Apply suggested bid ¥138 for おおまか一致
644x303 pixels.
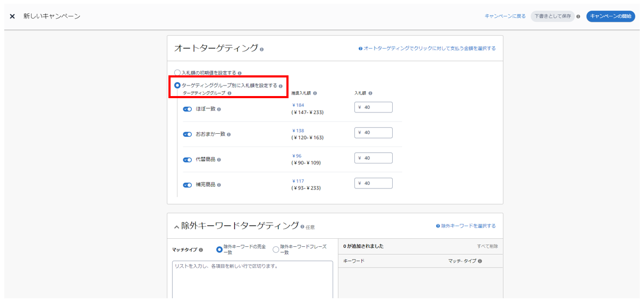pos(298,131)
